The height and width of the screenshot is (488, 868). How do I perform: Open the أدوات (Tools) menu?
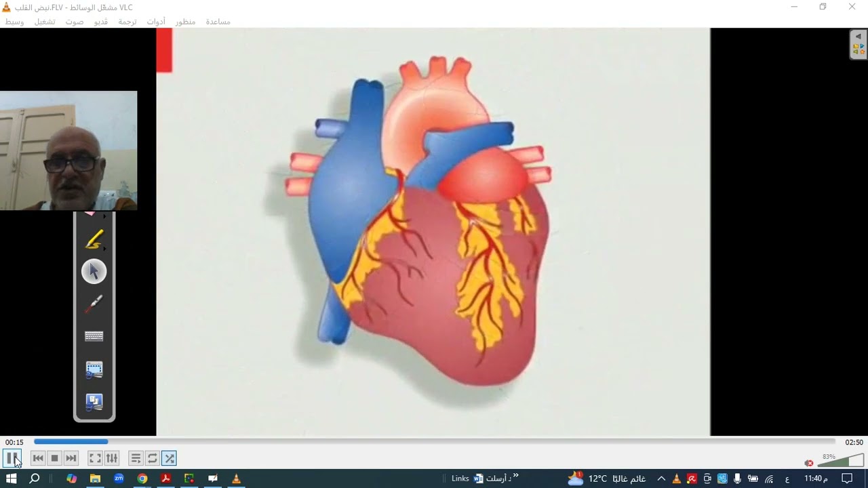point(156,22)
